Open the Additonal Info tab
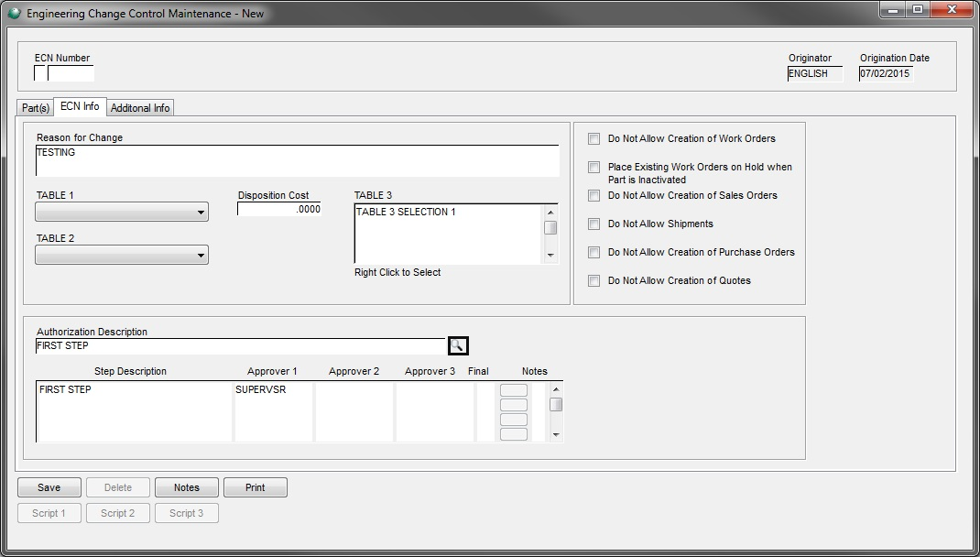This screenshot has width=980, height=557. [x=140, y=107]
